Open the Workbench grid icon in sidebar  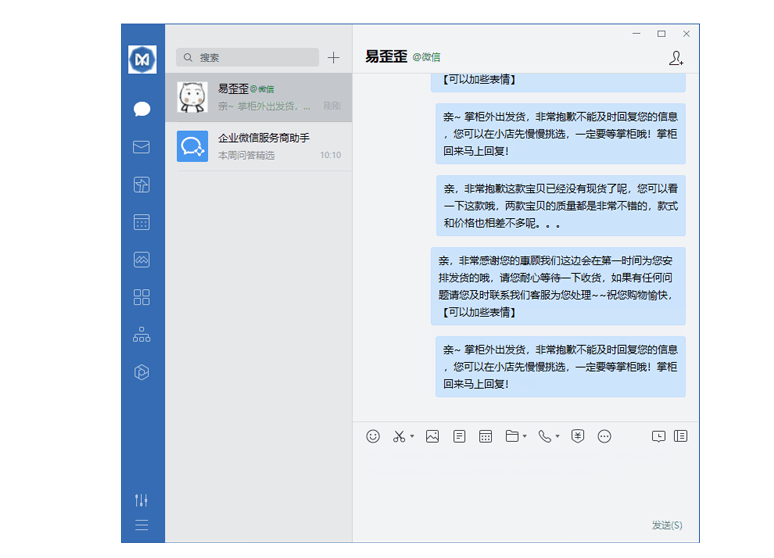pos(142,297)
